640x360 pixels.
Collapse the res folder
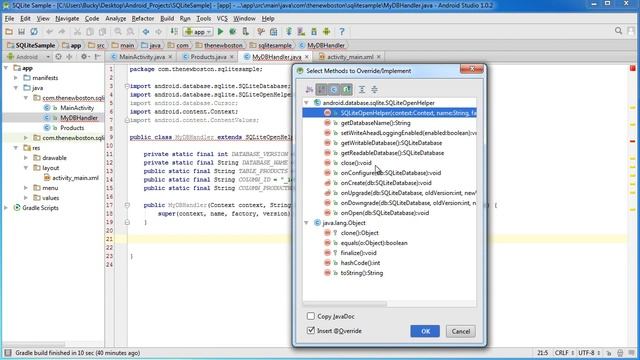(x=16, y=148)
